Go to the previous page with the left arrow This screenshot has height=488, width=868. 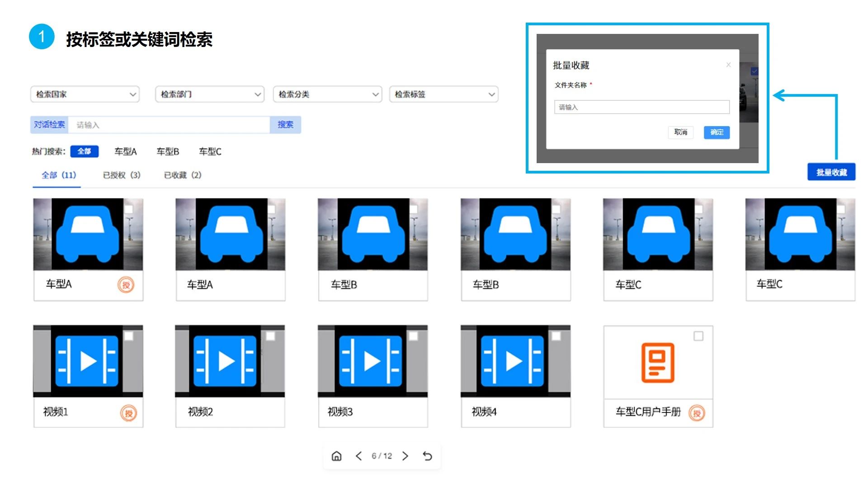pyautogui.click(x=359, y=456)
